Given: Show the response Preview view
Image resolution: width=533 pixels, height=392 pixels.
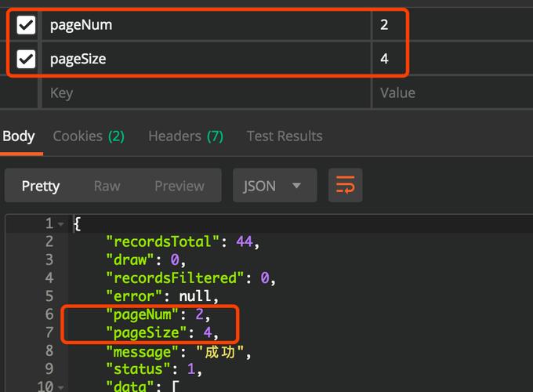Looking at the screenshot, I should coord(179,186).
